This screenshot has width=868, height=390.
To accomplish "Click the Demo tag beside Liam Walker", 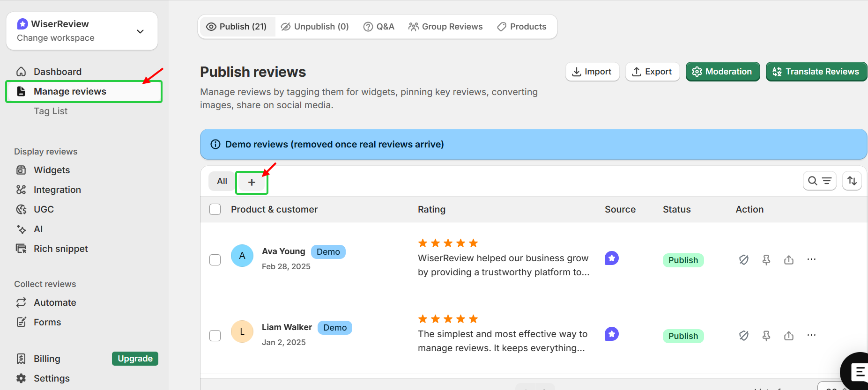I will (x=335, y=328).
